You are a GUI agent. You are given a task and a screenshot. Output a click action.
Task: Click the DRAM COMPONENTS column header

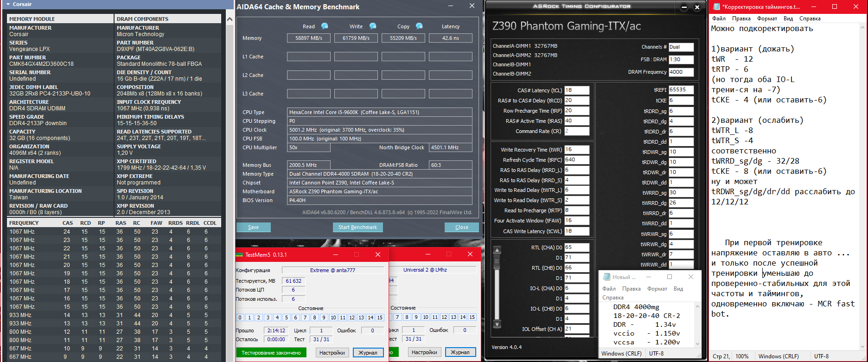[x=168, y=19]
